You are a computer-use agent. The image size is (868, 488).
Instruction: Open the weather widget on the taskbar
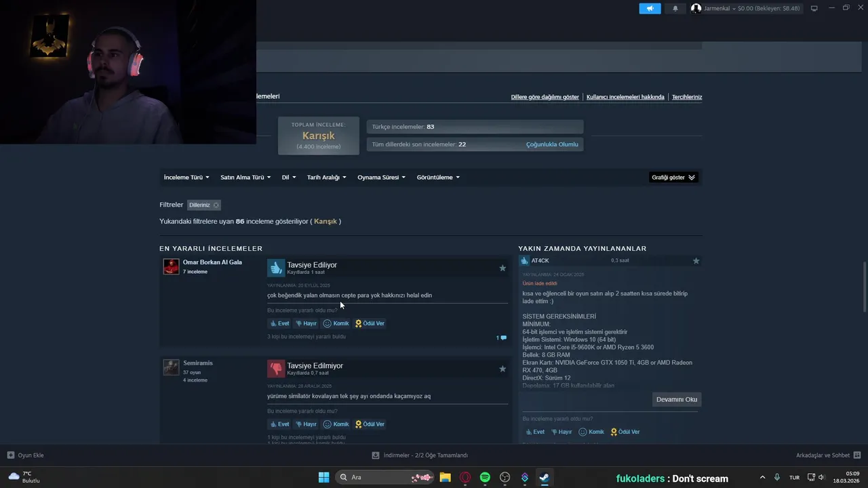24,477
